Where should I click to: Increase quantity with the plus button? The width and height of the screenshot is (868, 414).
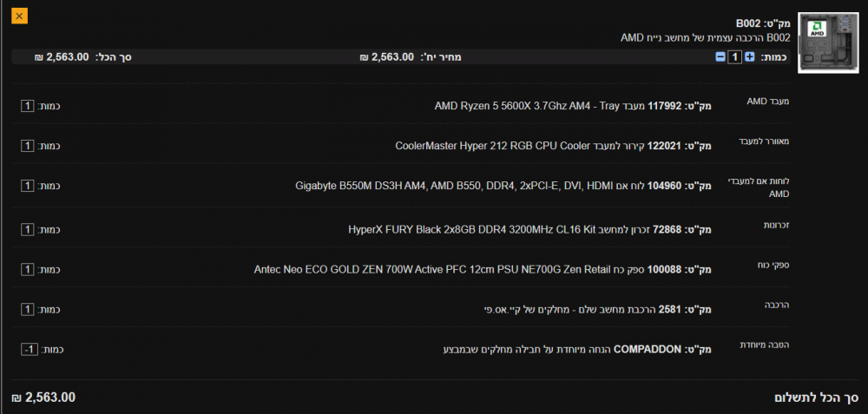pos(750,57)
